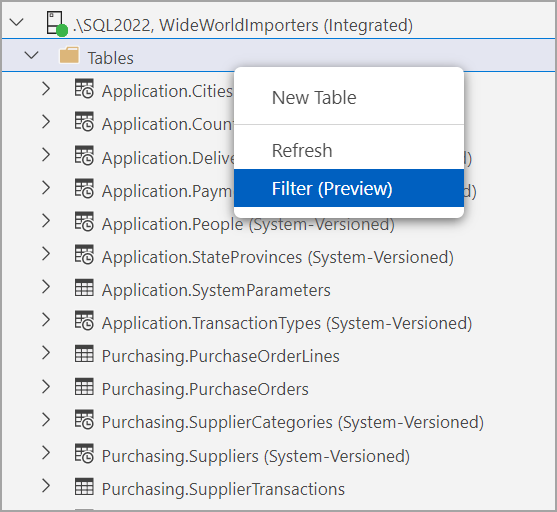The width and height of the screenshot is (557, 512).
Task: Select the Application.Cities table
Action: tap(167, 91)
